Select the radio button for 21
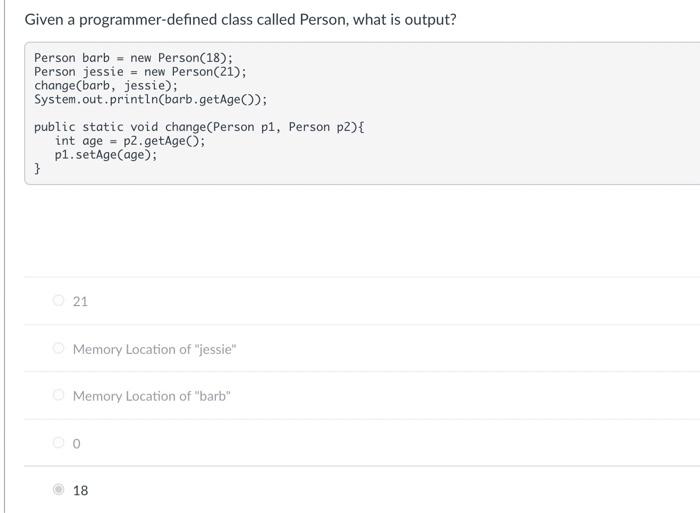The width and height of the screenshot is (700, 513). (58, 301)
